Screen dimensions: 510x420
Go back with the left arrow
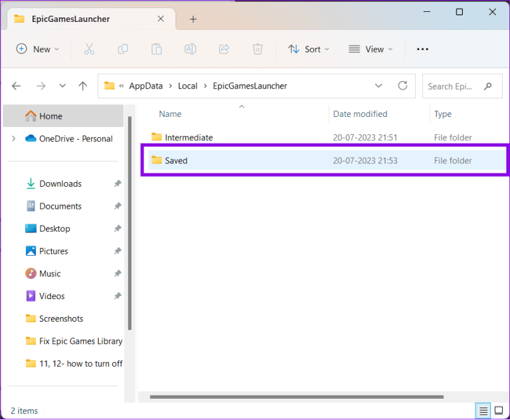click(x=16, y=86)
